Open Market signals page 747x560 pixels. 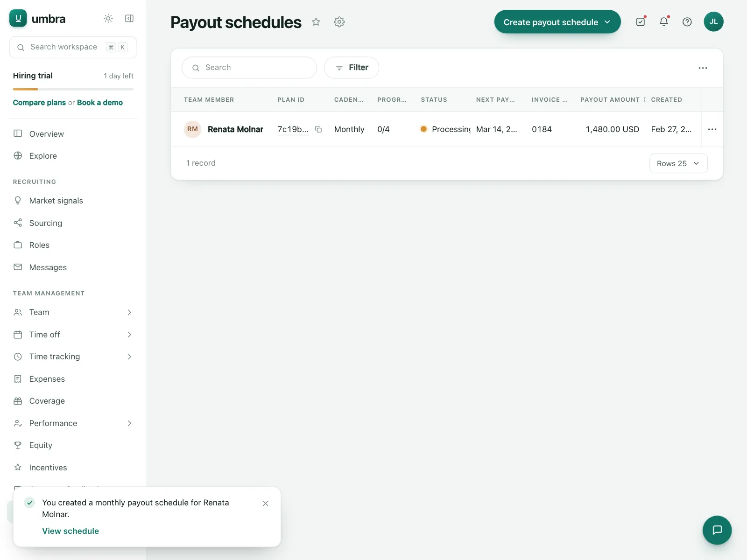tap(73, 201)
